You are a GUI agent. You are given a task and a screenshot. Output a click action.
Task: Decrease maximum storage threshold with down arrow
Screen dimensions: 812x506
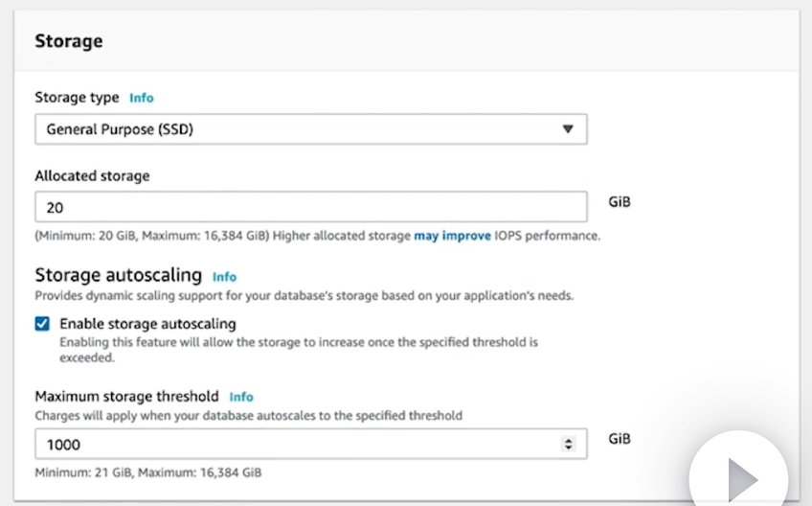tap(569, 448)
